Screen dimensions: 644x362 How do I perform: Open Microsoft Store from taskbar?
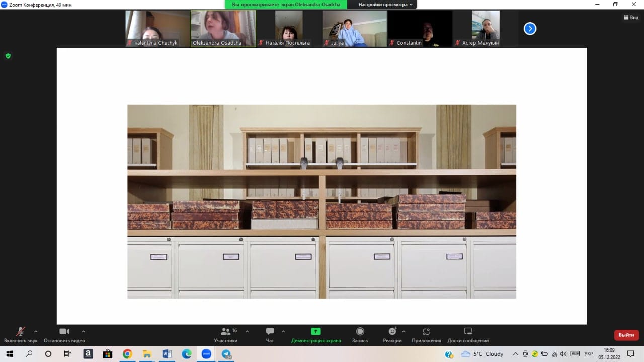point(107,354)
